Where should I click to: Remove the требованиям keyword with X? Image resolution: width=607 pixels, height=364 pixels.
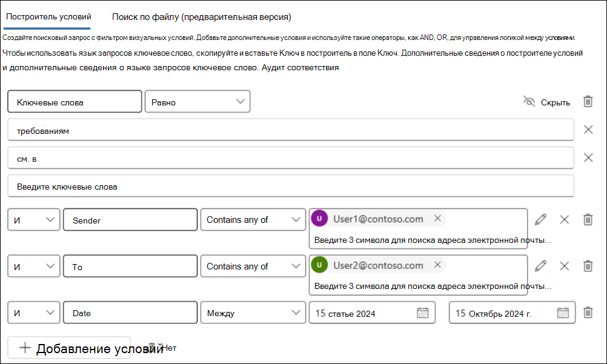click(x=588, y=130)
